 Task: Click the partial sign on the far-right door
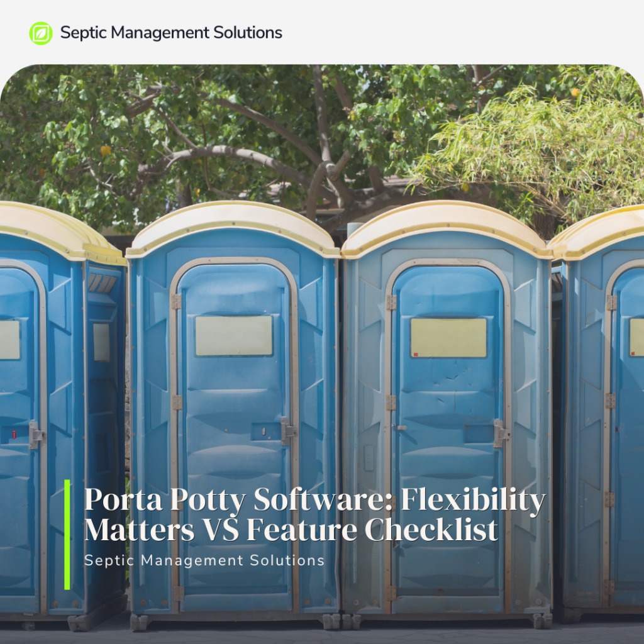637,337
